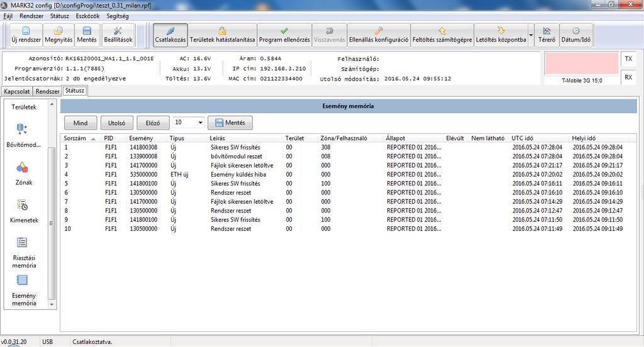Click the pink signal status box

(582, 63)
